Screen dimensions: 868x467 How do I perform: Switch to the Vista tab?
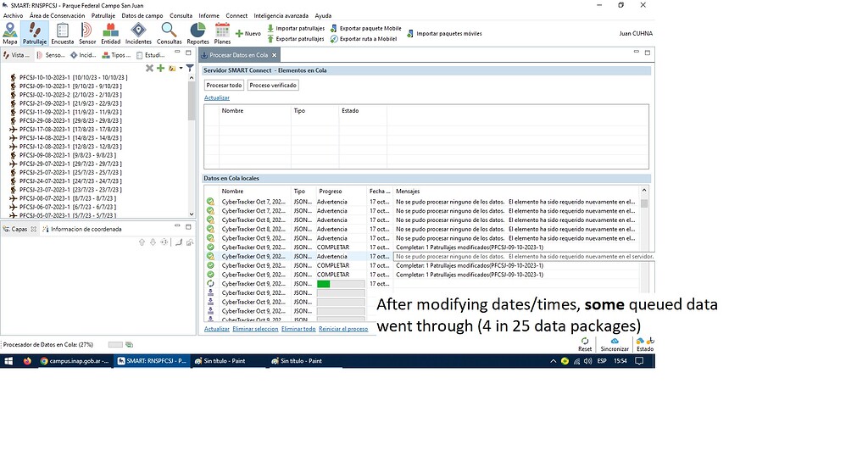pyautogui.click(x=17, y=55)
